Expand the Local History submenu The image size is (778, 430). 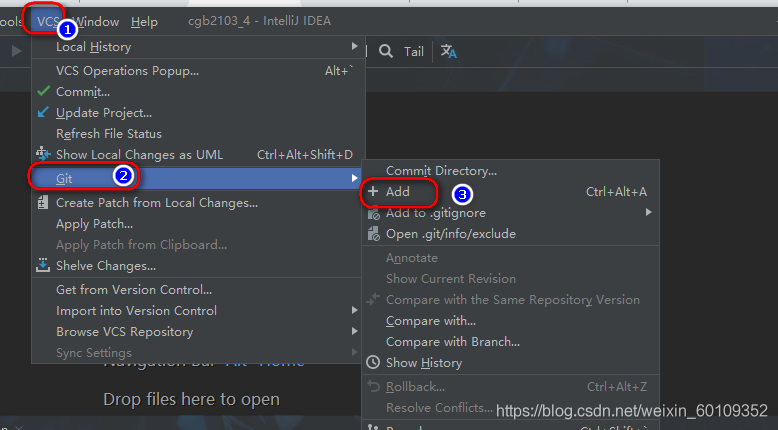click(x=198, y=47)
